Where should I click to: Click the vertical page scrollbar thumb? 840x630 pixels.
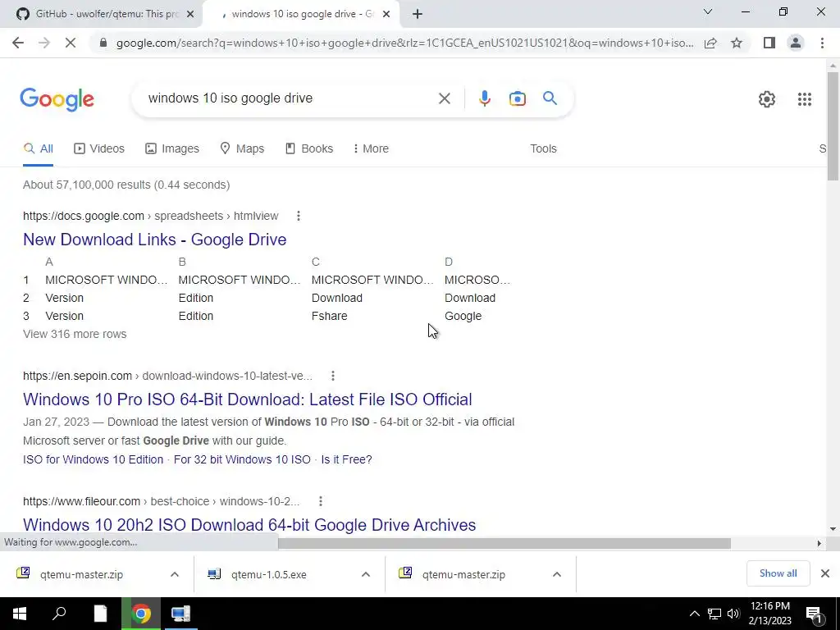[833, 126]
